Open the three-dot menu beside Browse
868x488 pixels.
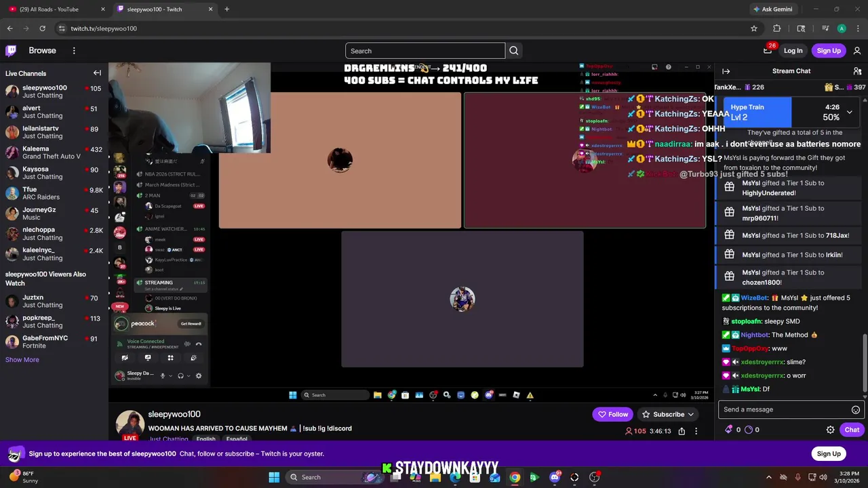[74, 51]
